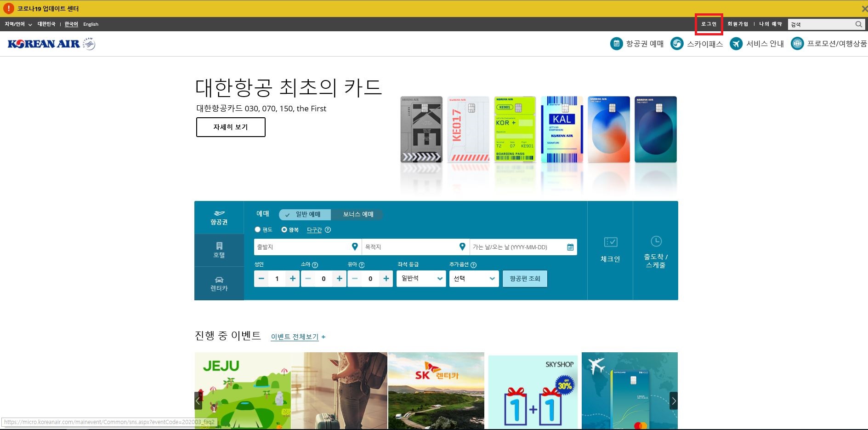The image size is (868, 430).
Task: Switch to 보너스 예매 booking toggle
Action: tap(357, 214)
